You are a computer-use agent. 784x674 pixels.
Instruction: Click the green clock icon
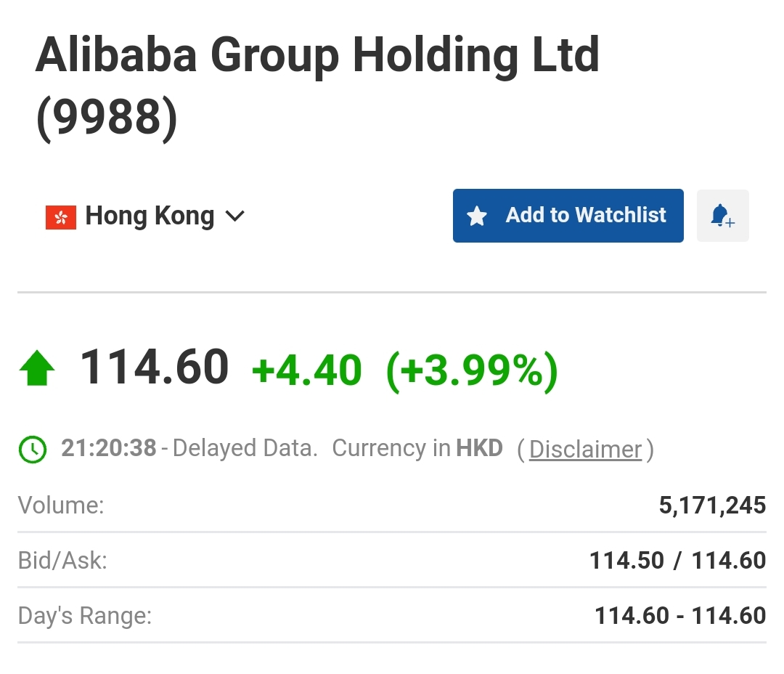pyautogui.click(x=33, y=450)
